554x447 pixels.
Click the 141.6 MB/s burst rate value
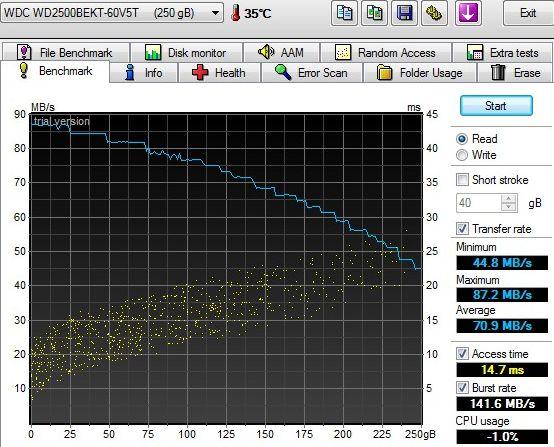click(502, 404)
